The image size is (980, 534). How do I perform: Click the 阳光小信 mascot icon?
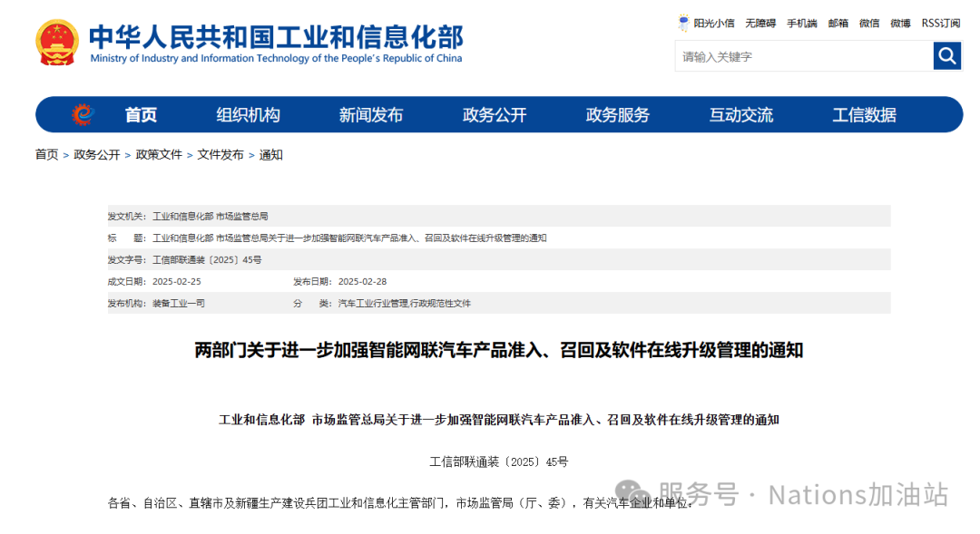click(683, 23)
